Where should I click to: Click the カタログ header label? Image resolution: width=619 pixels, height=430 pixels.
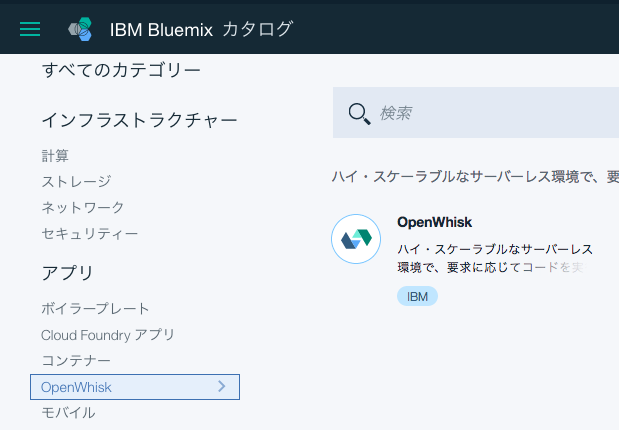[x=257, y=29]
